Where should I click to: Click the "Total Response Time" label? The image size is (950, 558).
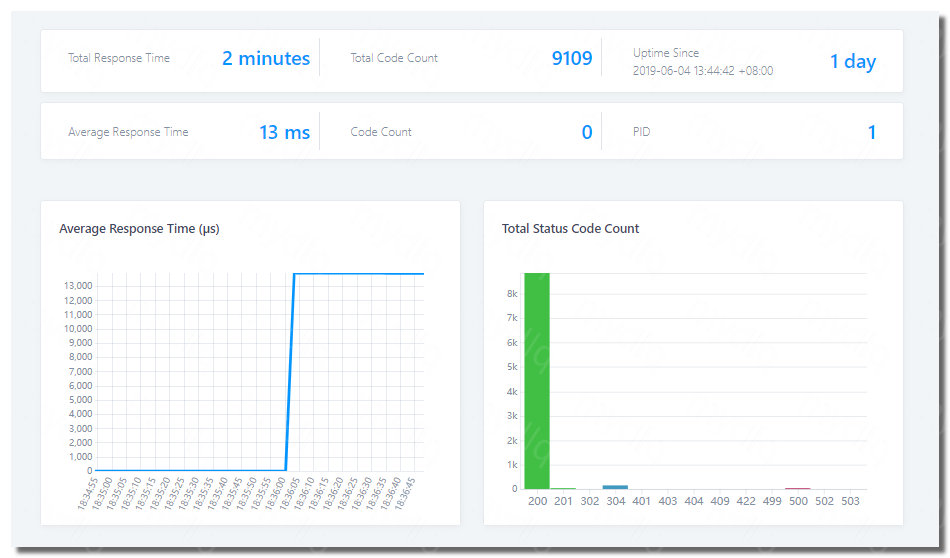point(119,58)
